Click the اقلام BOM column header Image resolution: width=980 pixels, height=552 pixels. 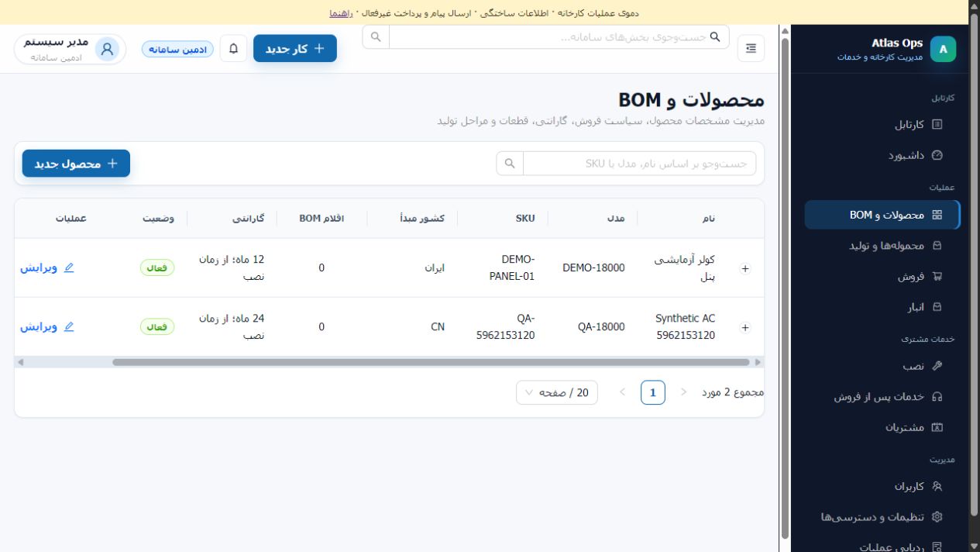pos(322,219)
